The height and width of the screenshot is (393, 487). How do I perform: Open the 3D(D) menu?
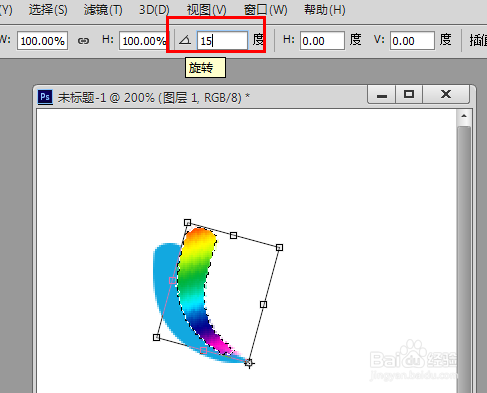(x=154, y=10)
